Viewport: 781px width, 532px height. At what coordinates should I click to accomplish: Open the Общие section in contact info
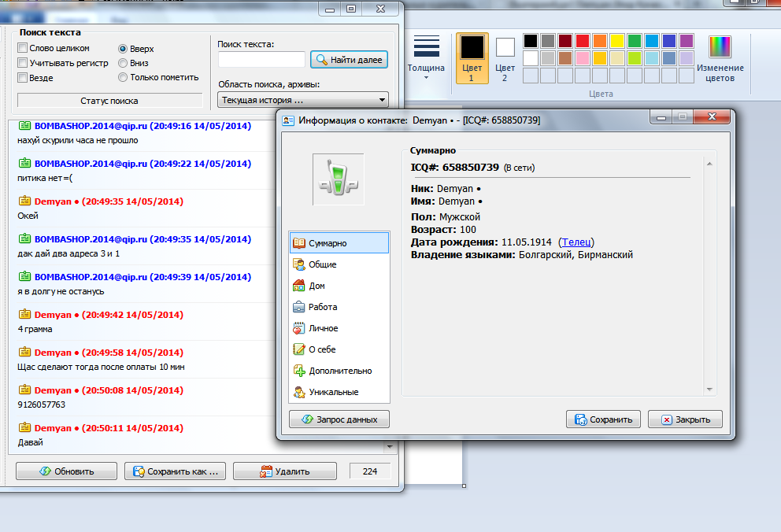[339, 264]
